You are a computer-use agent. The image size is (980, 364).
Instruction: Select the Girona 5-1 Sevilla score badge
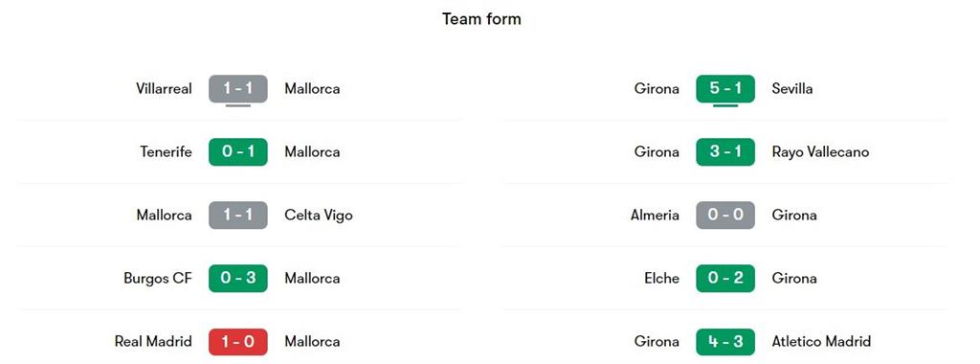(725, 89)
